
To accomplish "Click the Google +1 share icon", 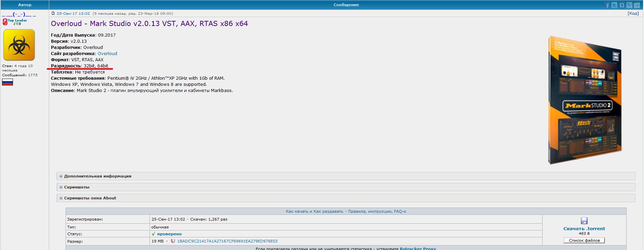I will [x=637, y=5].
